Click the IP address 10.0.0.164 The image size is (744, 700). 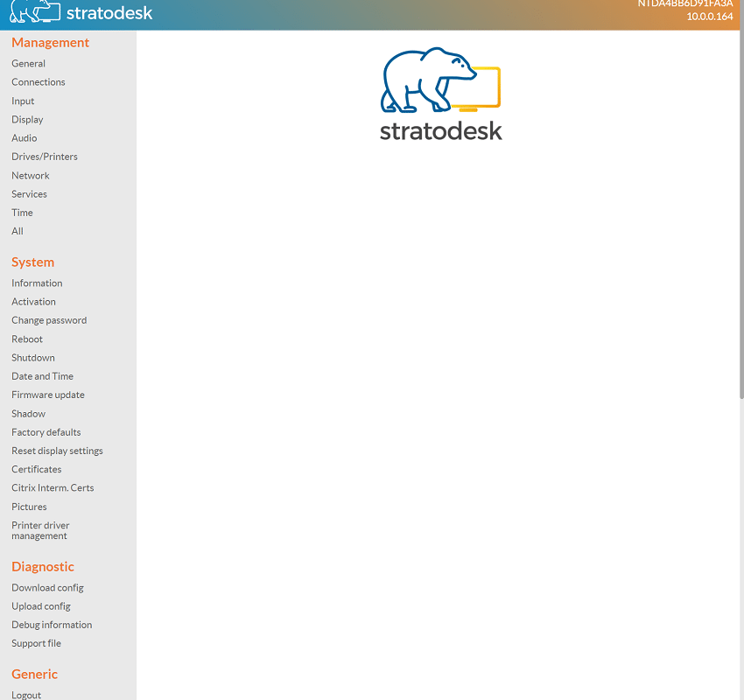(x=710, y=16)
